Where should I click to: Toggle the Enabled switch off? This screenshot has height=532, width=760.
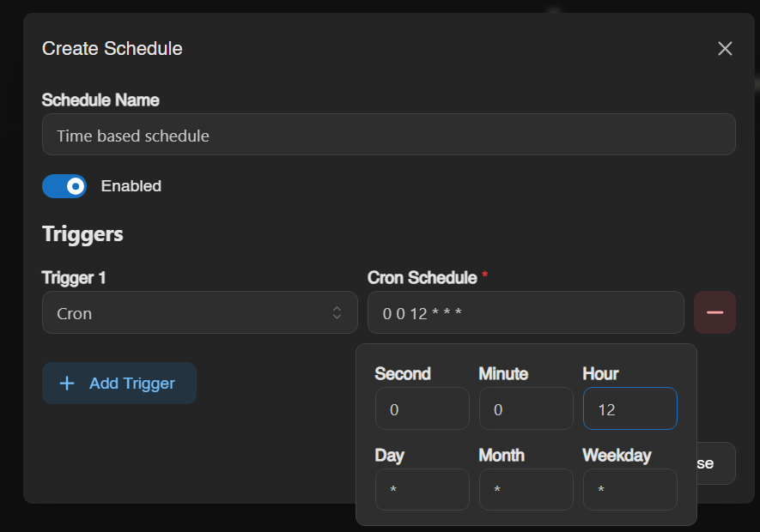(x=64, y=186)
